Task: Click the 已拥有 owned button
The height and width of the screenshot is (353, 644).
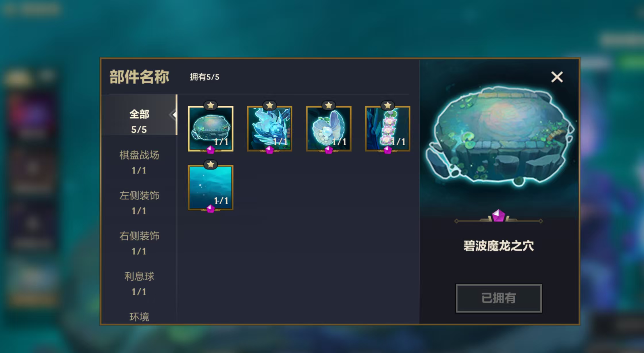Action: point(499,298)
